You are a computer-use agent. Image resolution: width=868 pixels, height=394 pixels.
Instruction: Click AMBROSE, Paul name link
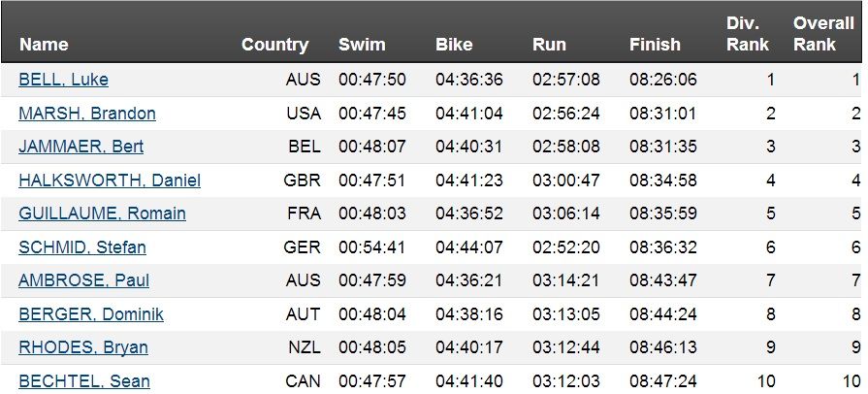(x=83, y=280)
